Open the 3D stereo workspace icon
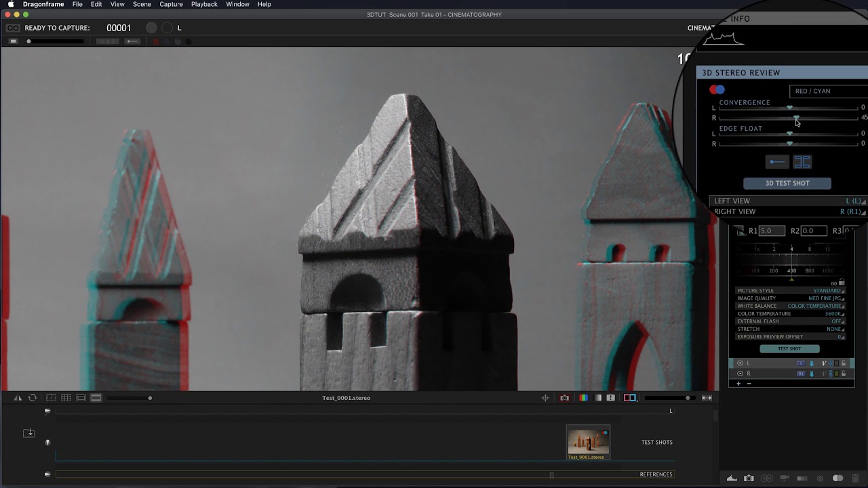This screenshot has width=868, height=488. 767,479
